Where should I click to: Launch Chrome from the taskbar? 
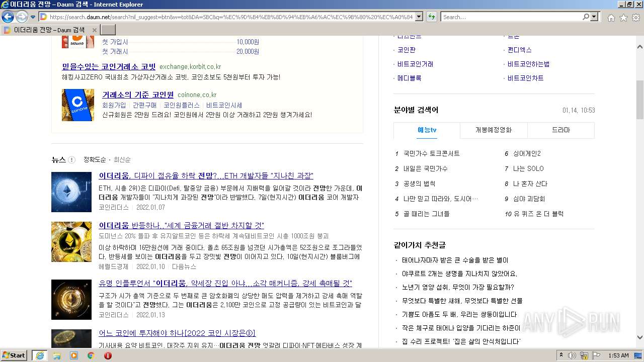pos(91,355)
